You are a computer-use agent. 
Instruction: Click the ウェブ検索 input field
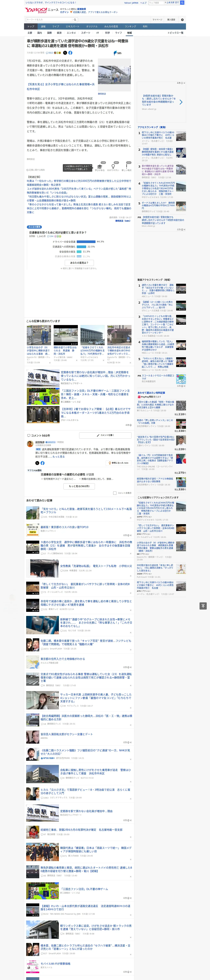[x=156, y=3]
